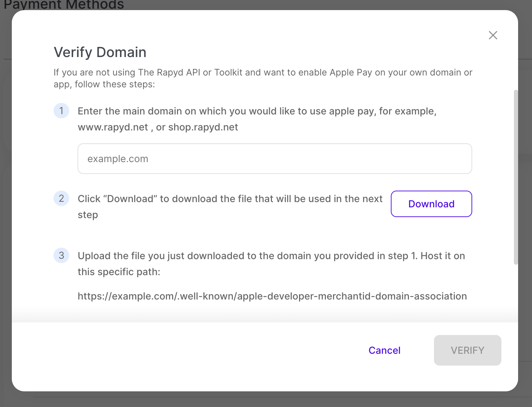Tap the circled 1 beside the domain instruction
Viewport: 532px width, 407px height.
(61, 111)
